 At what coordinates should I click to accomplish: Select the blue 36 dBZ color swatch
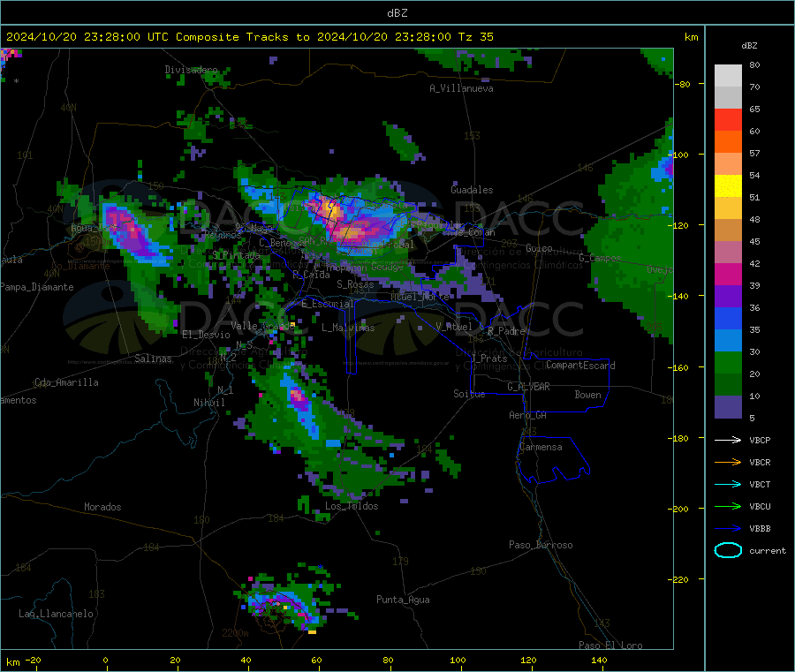pyautogui.click(x=728, y=318)
